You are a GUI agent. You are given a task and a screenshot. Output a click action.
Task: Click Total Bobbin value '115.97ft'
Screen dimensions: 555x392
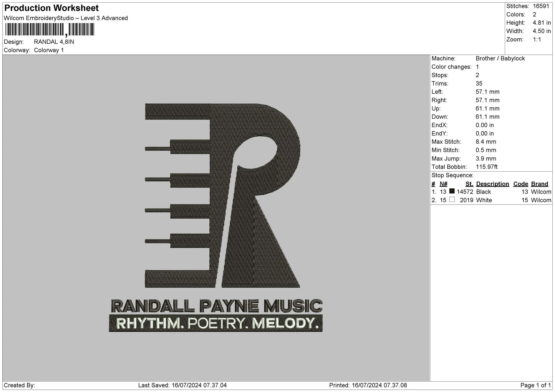click(487, 167)
